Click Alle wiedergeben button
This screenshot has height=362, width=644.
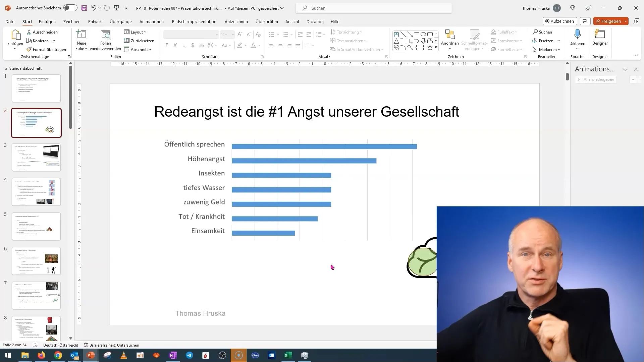pos(596,79)
